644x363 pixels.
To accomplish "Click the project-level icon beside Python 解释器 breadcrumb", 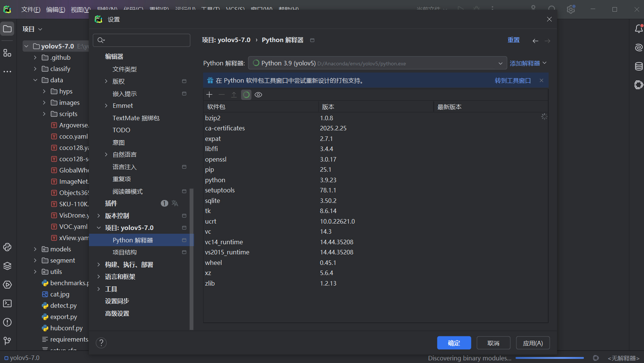I will coord(312,40).
